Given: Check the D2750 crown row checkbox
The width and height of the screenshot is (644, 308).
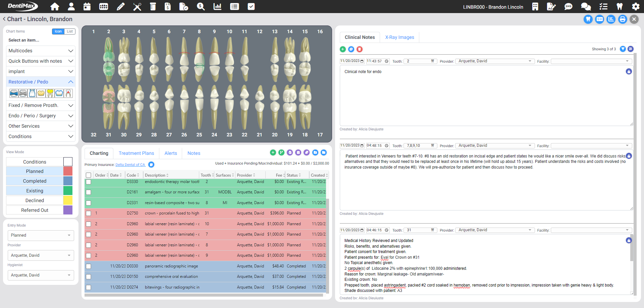Looking at the screenshot, I should click(x=88, y=213).
